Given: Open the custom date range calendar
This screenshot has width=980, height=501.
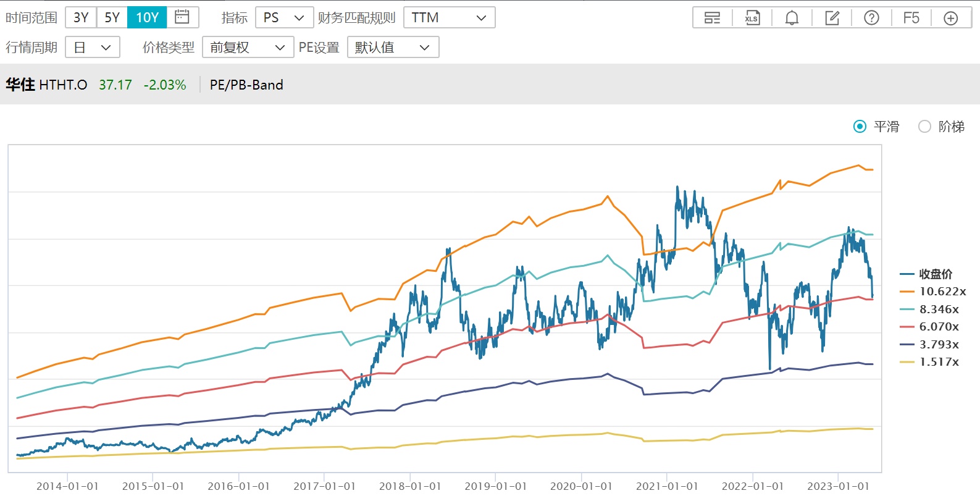Looking at the screenshot, I should pyautogui.click(x=182, y=17).
